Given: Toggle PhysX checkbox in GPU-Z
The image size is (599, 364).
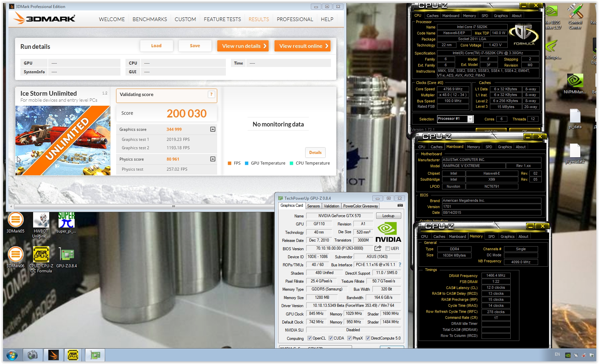Looking at the screenshot, I should coord(349,338).
